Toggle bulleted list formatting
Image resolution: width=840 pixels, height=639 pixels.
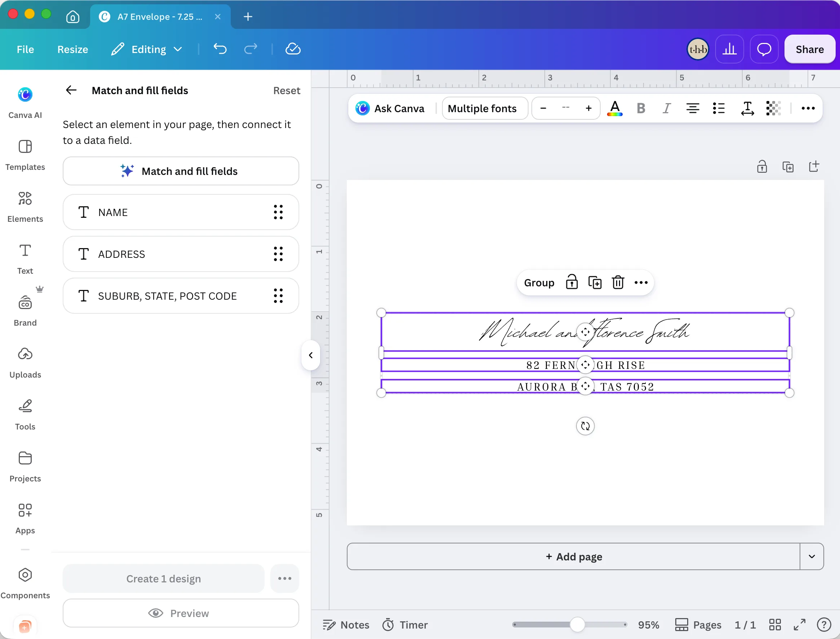[x=718, y=109]
